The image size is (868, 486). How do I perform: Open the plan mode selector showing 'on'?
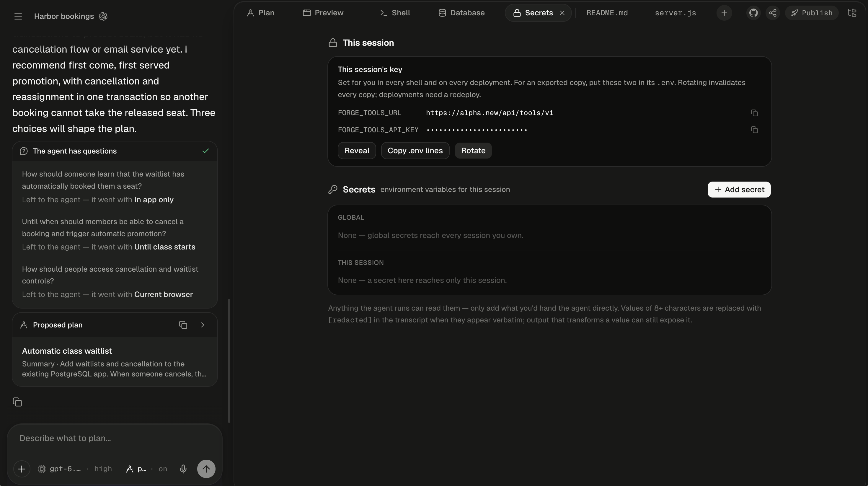(x=146, y=469)
